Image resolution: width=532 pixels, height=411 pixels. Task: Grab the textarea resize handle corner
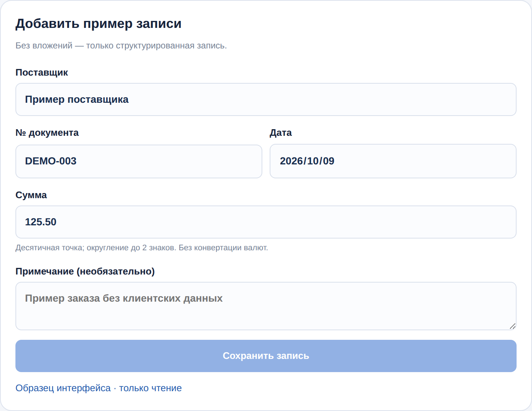(513, 326)
